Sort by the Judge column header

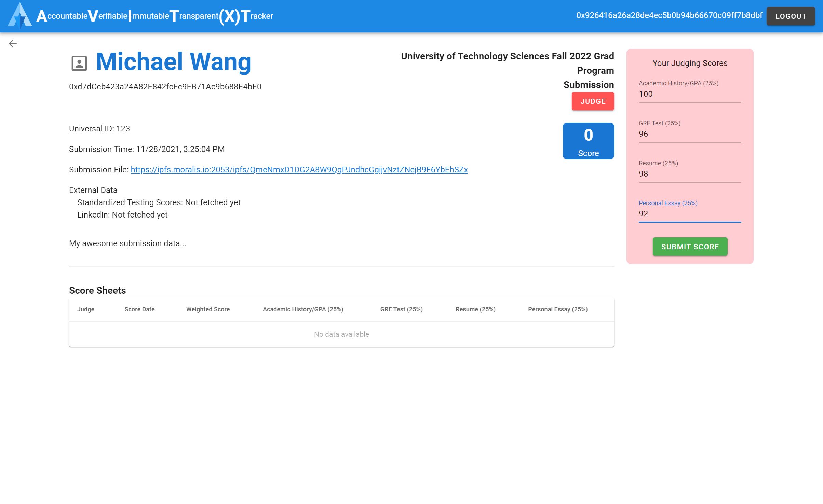pos(86,309)
